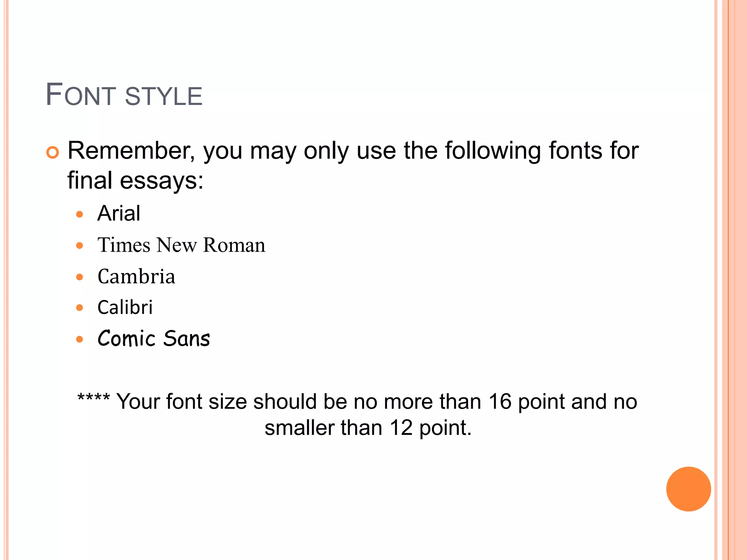Select the Calibri font name
Image resolution: width=747 pixels, height=560 pixels.
coord(125,307)
